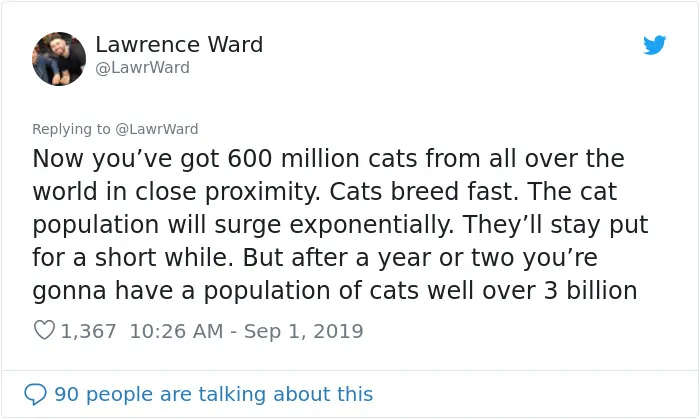Open Twitter via the blue bird logo

point(654,45)
